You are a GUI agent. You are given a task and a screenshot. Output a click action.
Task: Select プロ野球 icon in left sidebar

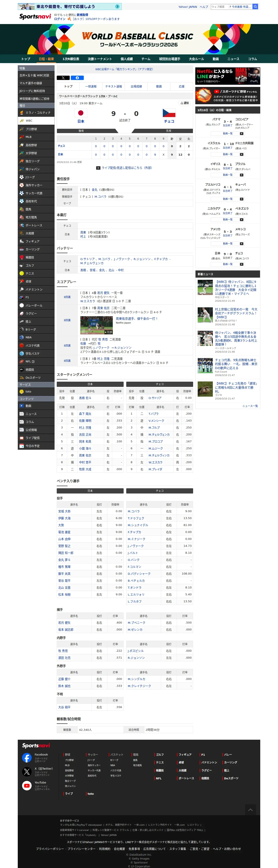point(22,129)
